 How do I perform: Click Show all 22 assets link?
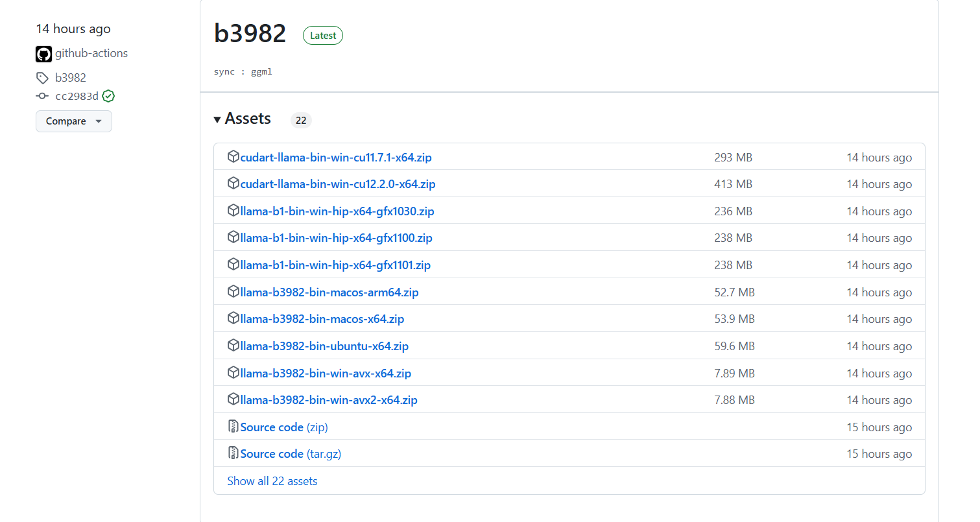coord(272,481)
